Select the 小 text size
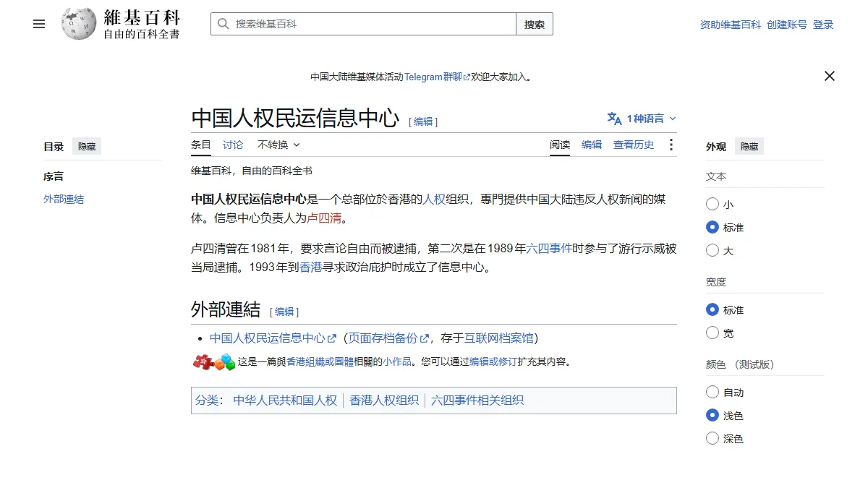This screenshot has width=868, height=488. pos(712,205)
